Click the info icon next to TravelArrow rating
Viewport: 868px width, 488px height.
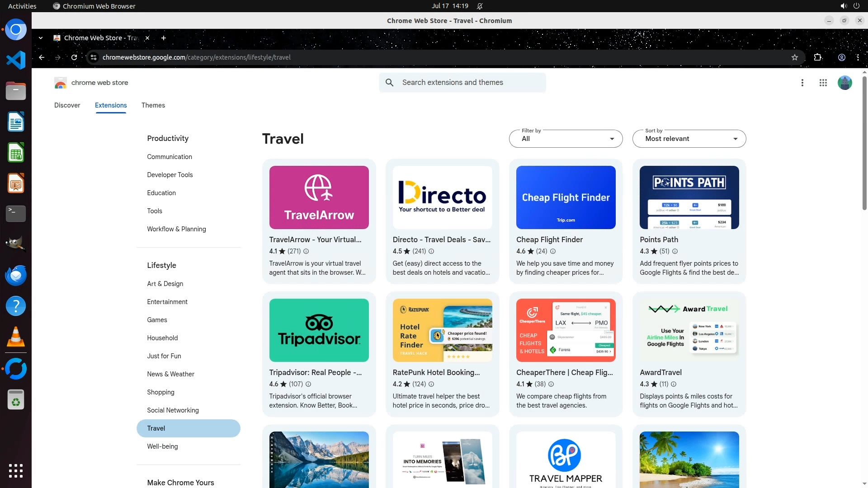(x=306, y=251)
